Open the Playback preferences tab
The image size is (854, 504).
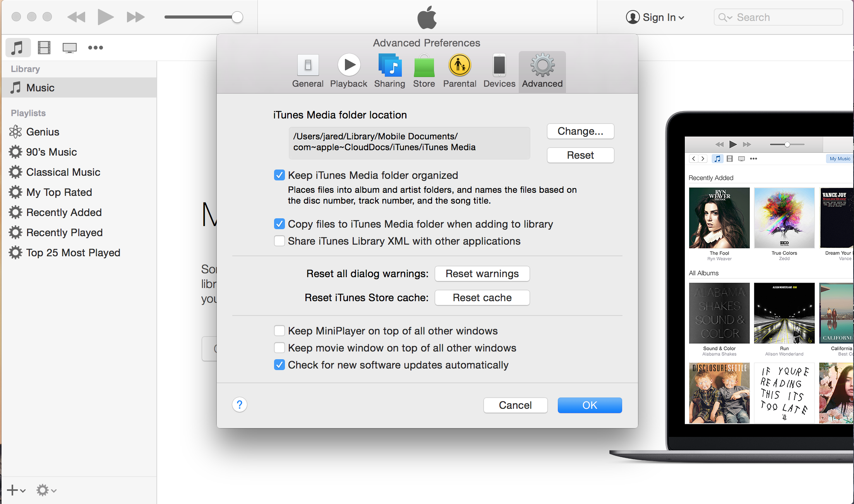tap(349, 72)
